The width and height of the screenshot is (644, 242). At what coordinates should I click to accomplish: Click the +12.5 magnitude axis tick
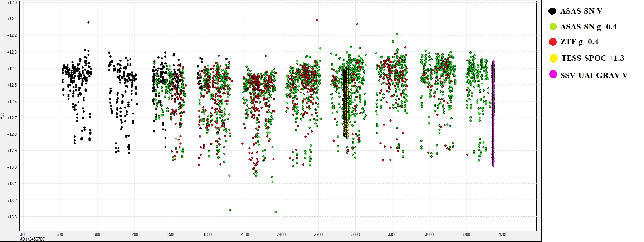[x=12, y=85]
